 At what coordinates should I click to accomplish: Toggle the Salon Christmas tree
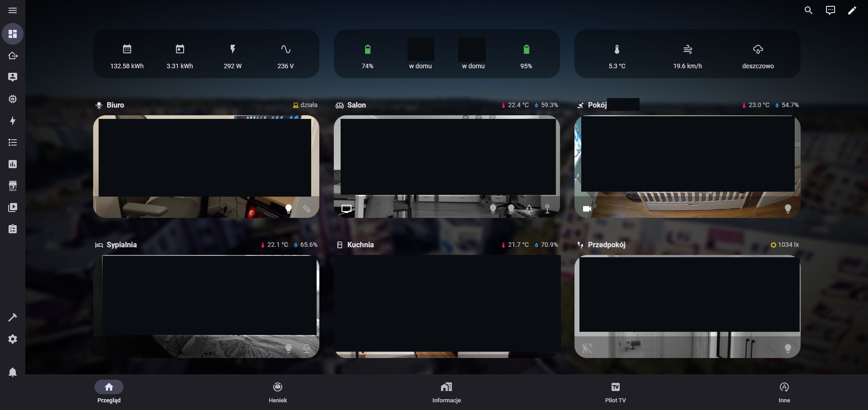click(x=529, y=208)
